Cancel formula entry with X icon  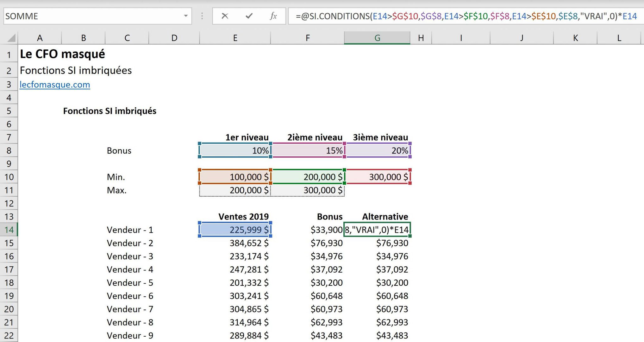(x=225, y=16)
